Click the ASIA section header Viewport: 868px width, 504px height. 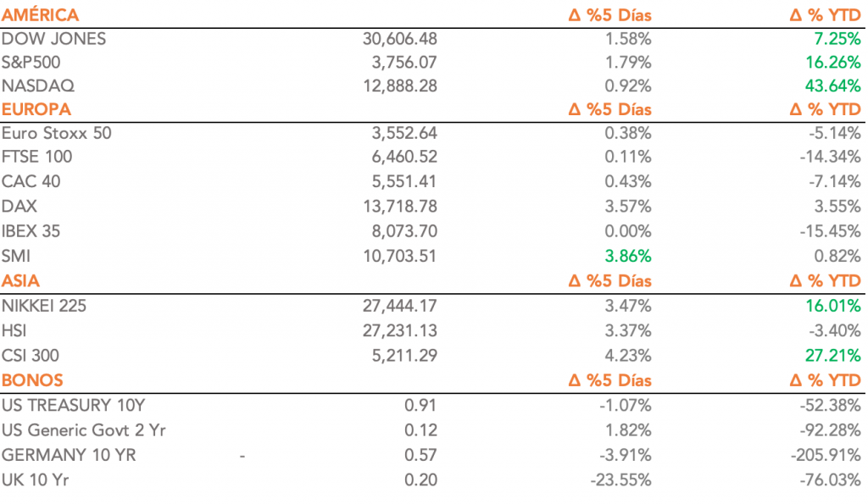click(21, 281)
